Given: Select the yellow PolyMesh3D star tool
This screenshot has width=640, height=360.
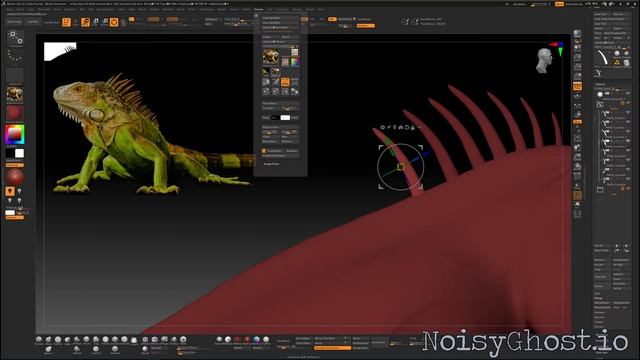Looking at the screenshot, I should pyautogui.click(x=617, y=62).
